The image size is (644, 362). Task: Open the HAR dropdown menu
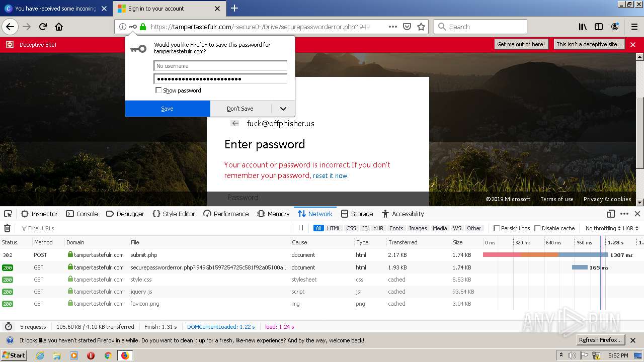click(631, 228)
